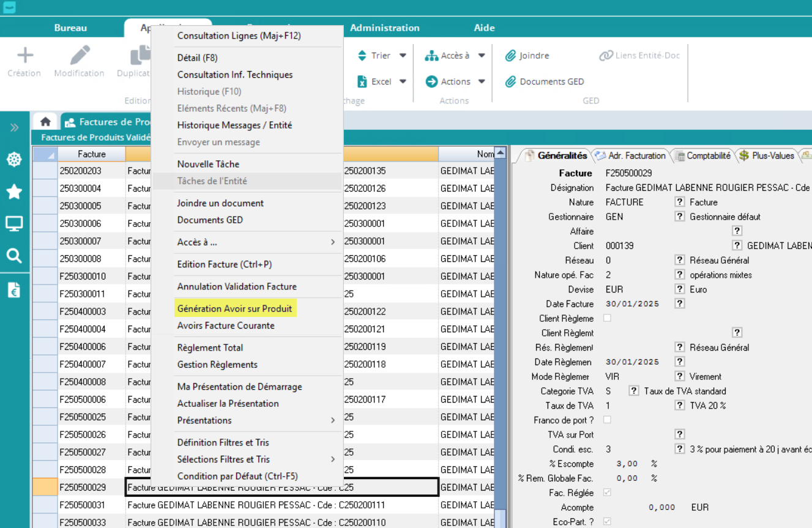Click the Création plus icon
This screenshot has height=528, width=812.
(x=25, y=56)
